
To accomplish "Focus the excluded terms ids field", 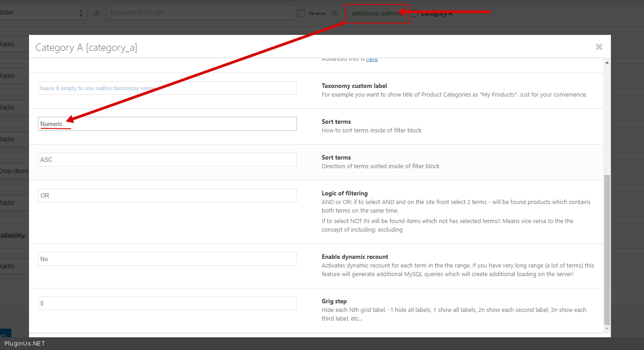I will click(x=201, y=13).
